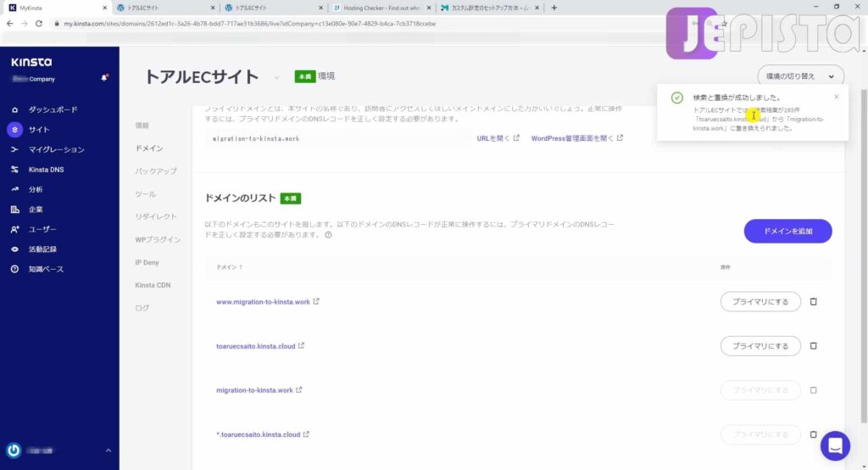Open the ツール site tab
This screenshot has height=470, width=868.
[x=146, y=194]
